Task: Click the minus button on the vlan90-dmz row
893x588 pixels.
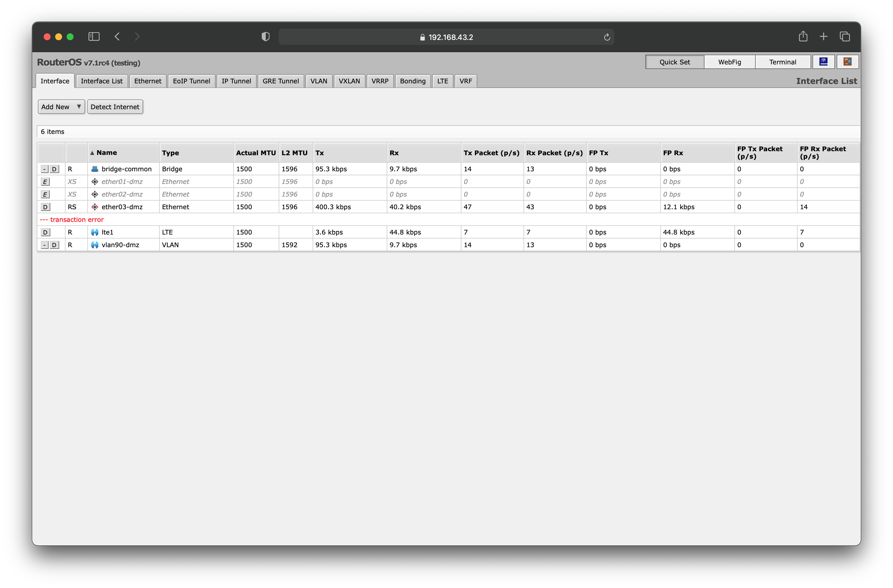Action: point(44,245)
